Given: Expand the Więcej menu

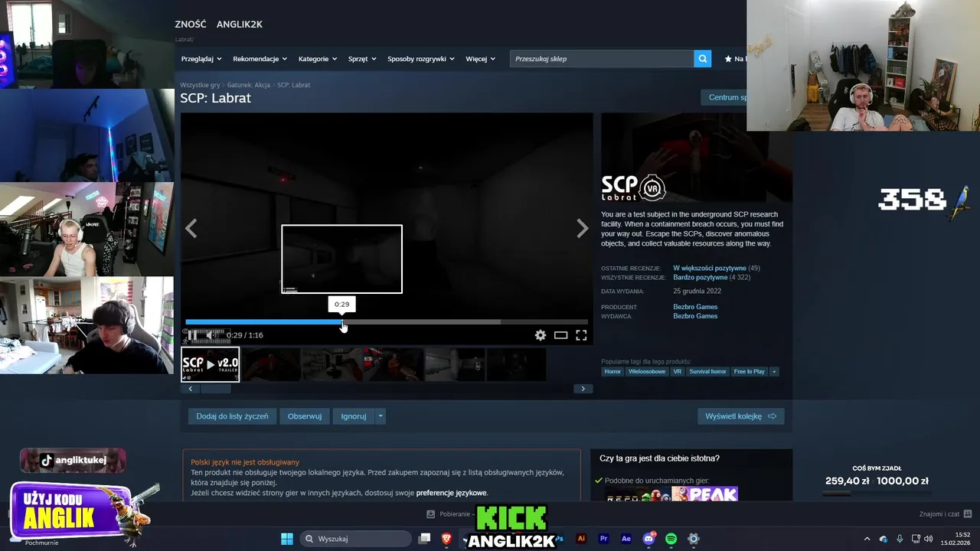Looking at the screenshot, I should tap(480, 59).
